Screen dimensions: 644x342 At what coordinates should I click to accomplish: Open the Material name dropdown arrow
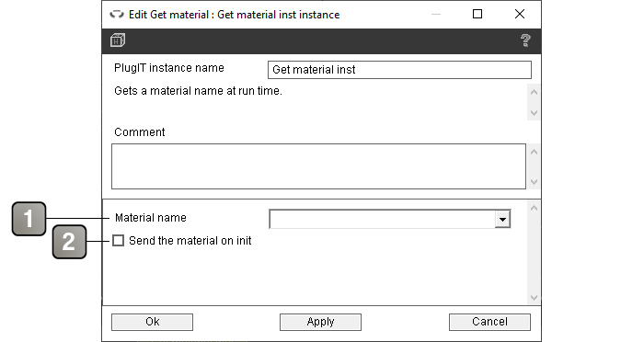(502, 219)
